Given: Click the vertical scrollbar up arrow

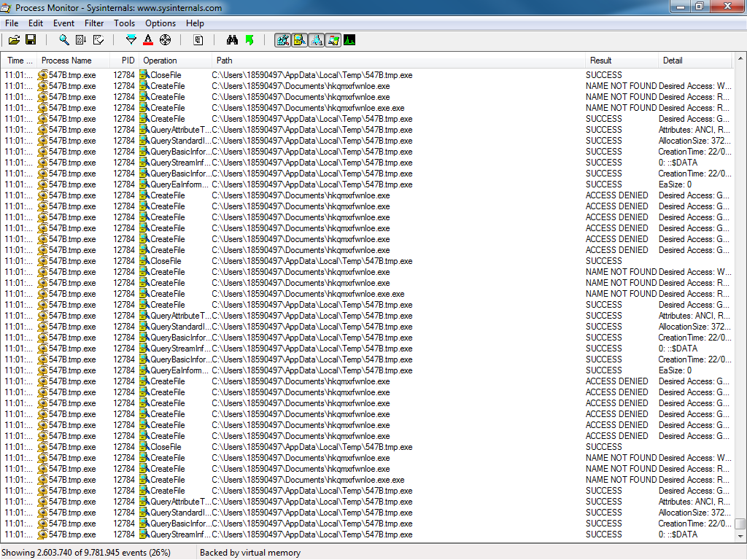Looking at the screenshot, I should 740,58.
